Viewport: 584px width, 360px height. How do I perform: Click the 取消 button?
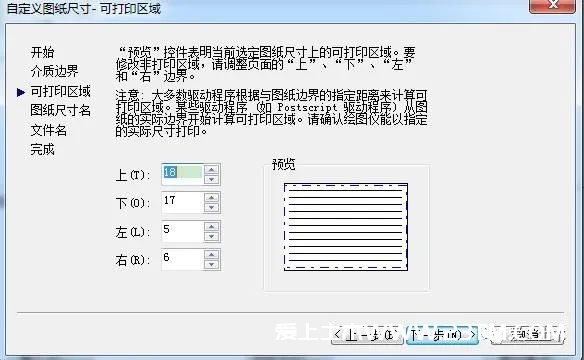527,335
